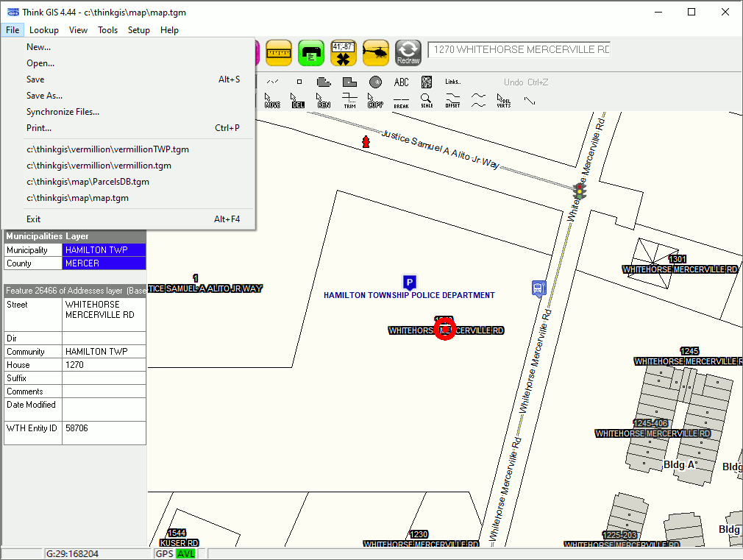
Task: Choose Exit from the File menu
Action: click(129, 219)
